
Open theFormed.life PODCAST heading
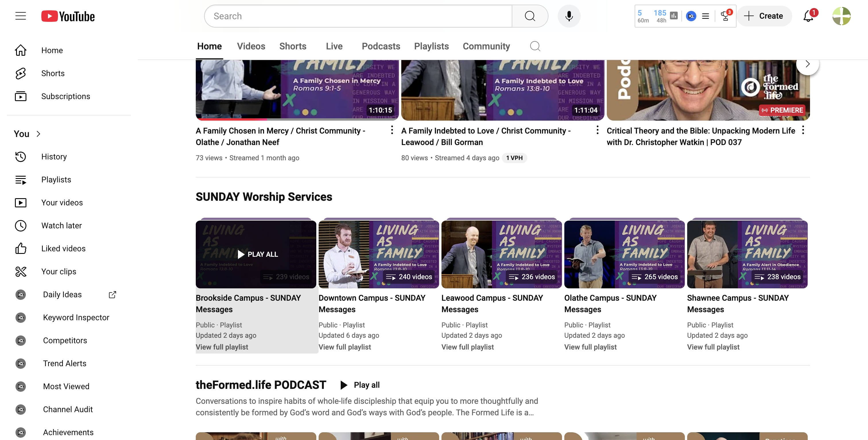[261, 385]
